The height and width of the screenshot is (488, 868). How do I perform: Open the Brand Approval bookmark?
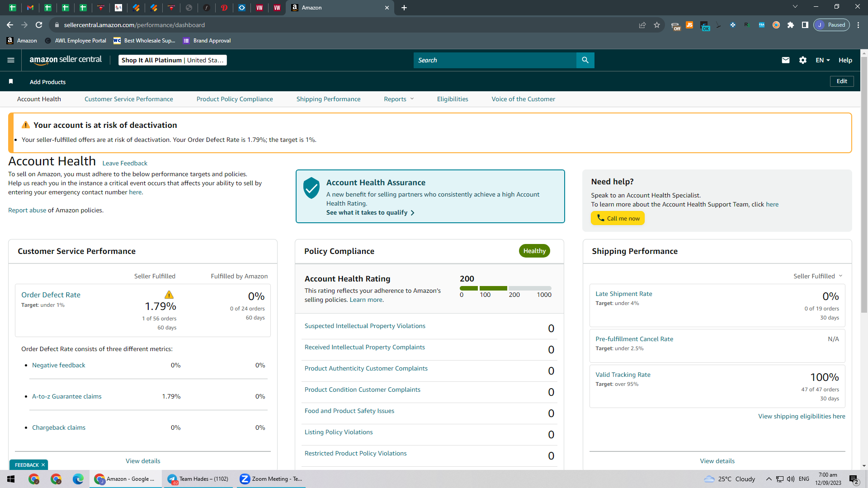tap(207, 41)
